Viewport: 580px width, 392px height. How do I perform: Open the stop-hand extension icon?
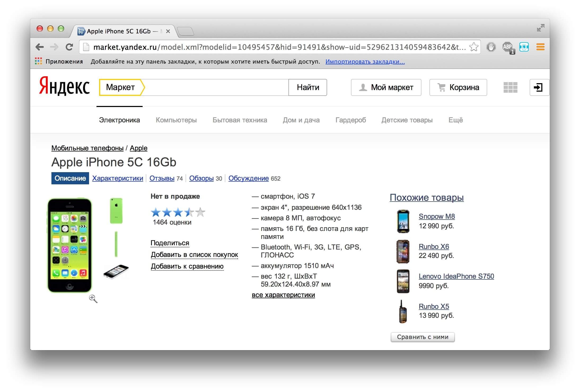(x=491, y=47)
